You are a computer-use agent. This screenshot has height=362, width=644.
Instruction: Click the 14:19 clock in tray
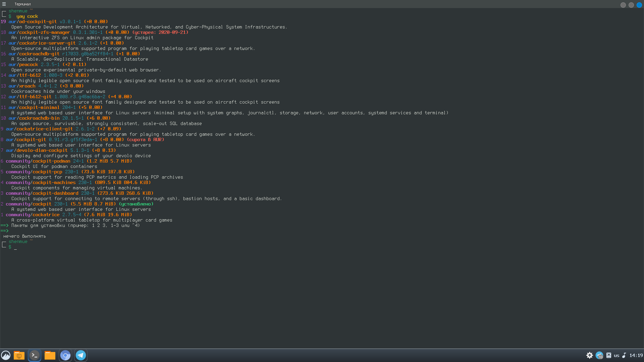tap(636, 356)
